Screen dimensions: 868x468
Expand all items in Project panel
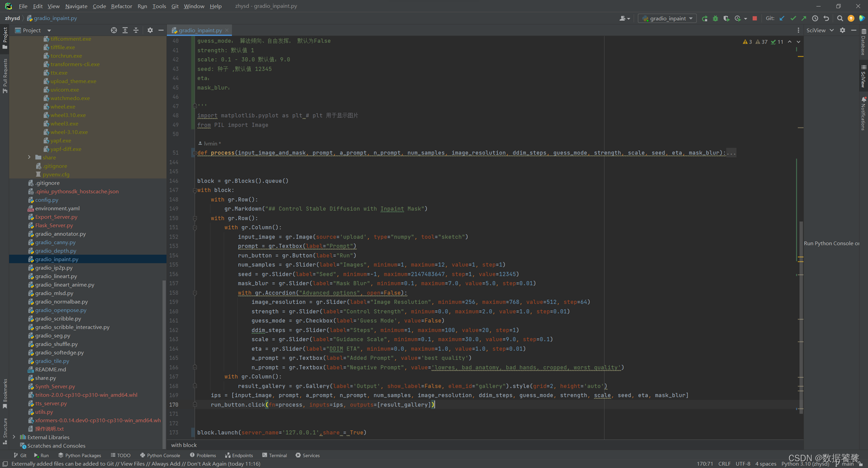pyautogui.click(x=125, y=31)
